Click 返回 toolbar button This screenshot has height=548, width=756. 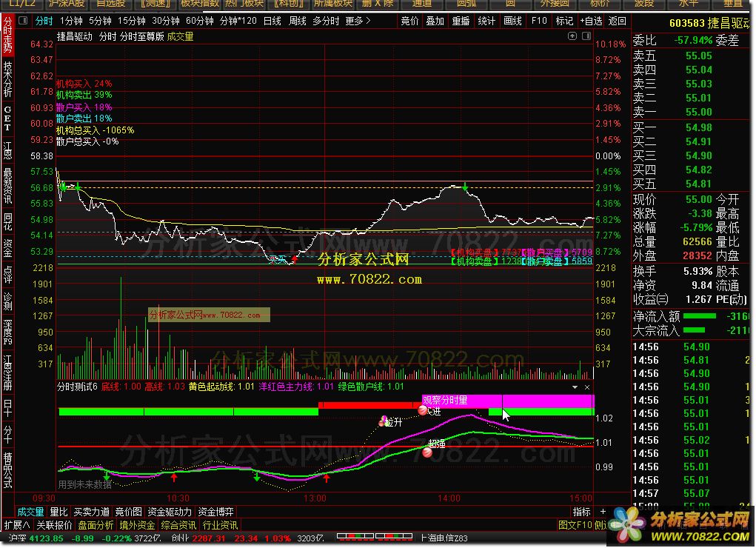coord(617,21)
